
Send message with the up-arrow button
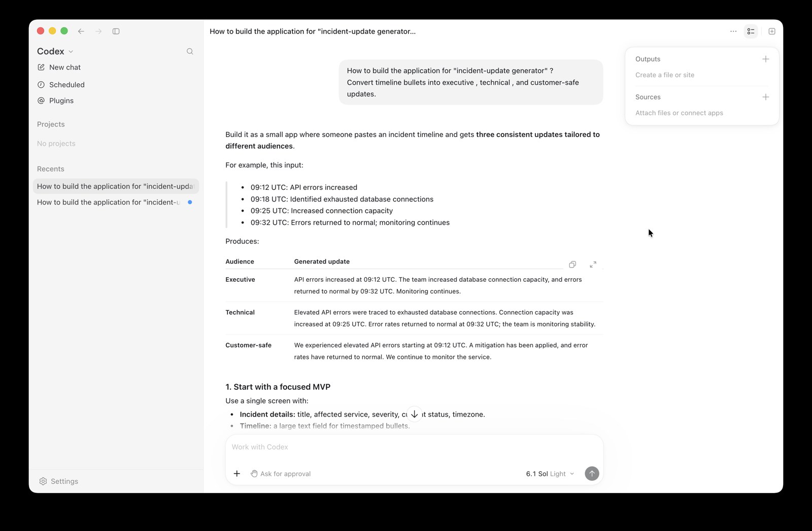(x=592, y=474)
